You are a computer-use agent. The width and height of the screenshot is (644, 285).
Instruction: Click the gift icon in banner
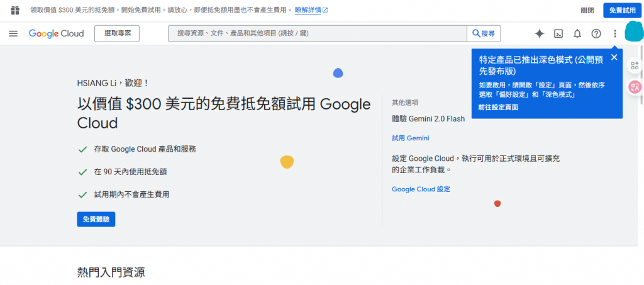click(15, 10)
